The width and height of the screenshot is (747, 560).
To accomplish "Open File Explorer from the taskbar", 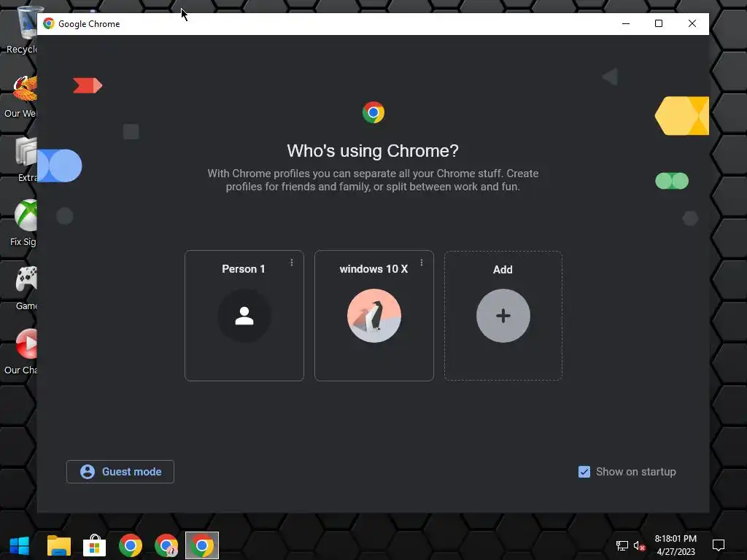I will tap(58, 545).
